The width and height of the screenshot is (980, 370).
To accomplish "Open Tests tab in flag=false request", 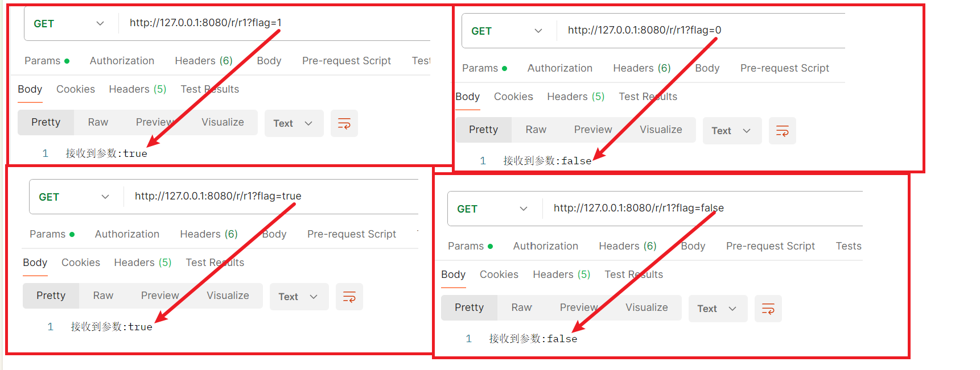I will click(849, 246).
